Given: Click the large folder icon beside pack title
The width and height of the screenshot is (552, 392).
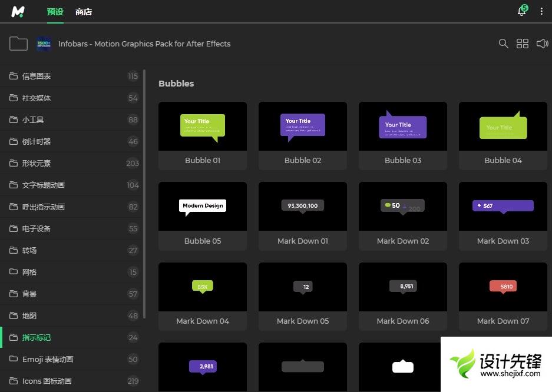Looking at the screenshot, I should (x=18, y=44).
